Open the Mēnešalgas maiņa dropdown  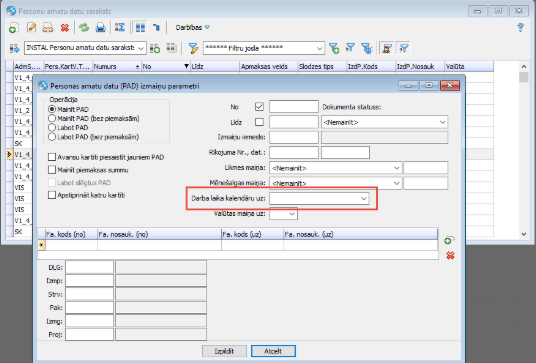(x=396, y=183)
